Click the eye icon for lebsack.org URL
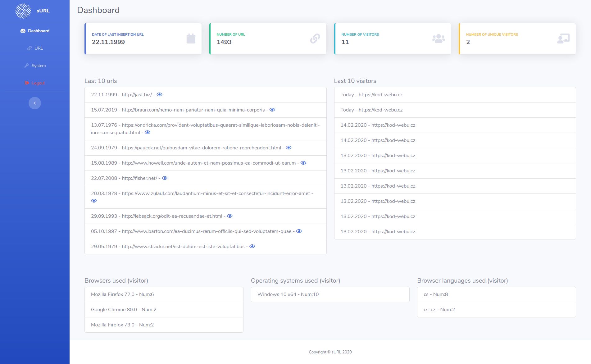Viewport: 591px width, 364px height. click(x=230, y=216)
